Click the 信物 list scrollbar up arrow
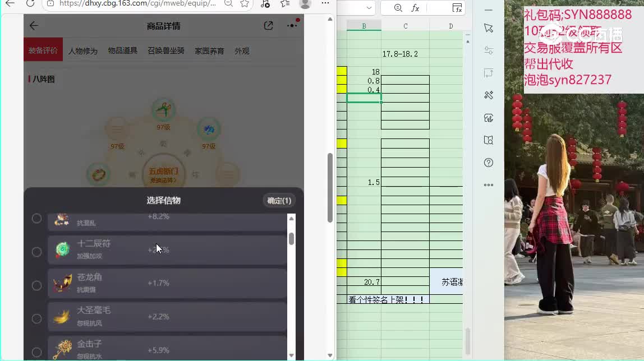Screen dimensions: 644x361 [291, 219]
